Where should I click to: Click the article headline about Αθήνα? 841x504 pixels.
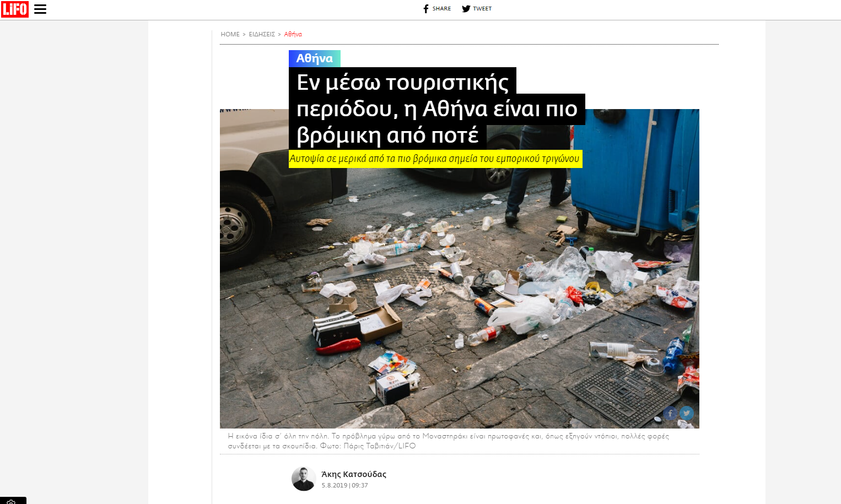tap(437, 109)
